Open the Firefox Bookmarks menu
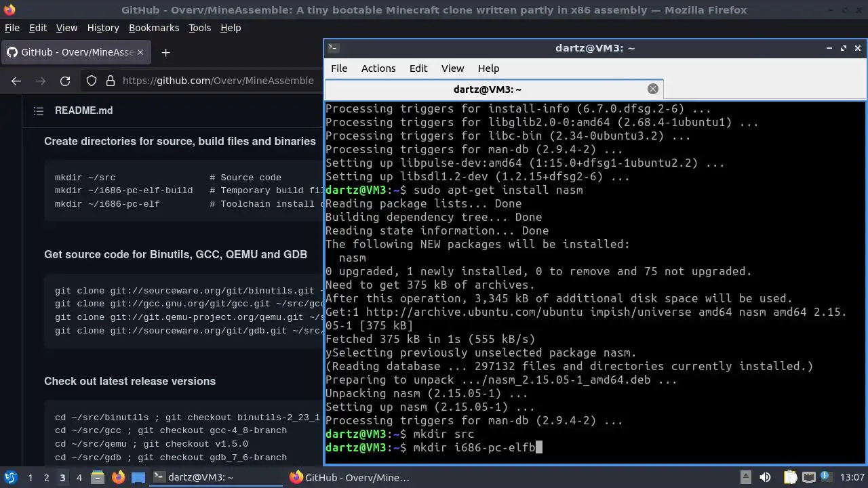 154,28
